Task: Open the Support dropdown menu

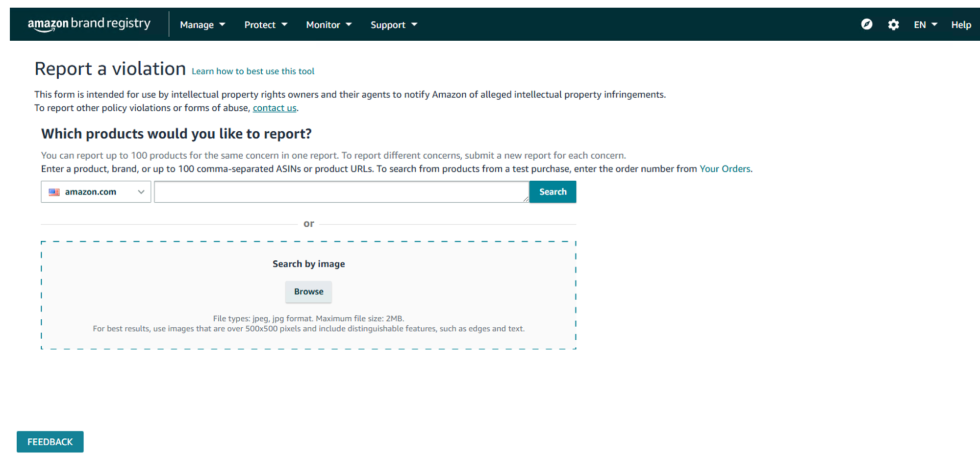Action: click(x=393, y=24)
